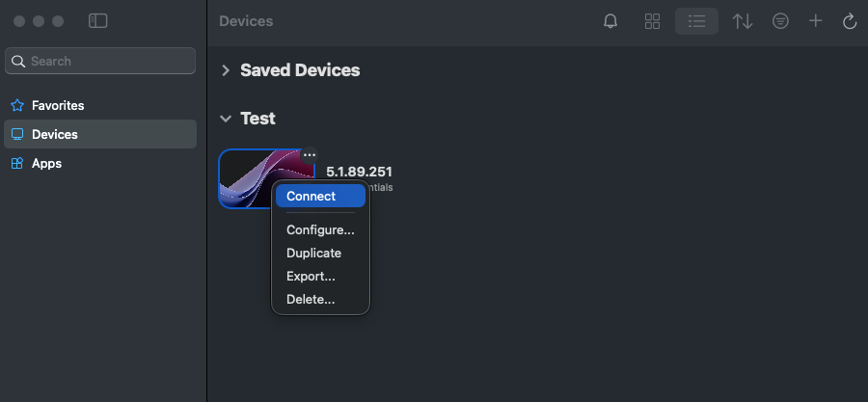Choose Delete... from the context menu

[x=311, y=300]
